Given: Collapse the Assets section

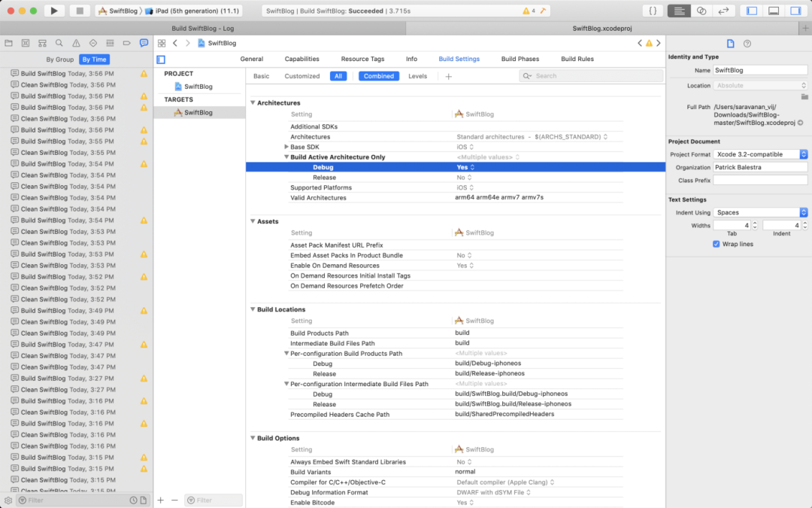Looking at the screenshot, I should coord(253,221).
